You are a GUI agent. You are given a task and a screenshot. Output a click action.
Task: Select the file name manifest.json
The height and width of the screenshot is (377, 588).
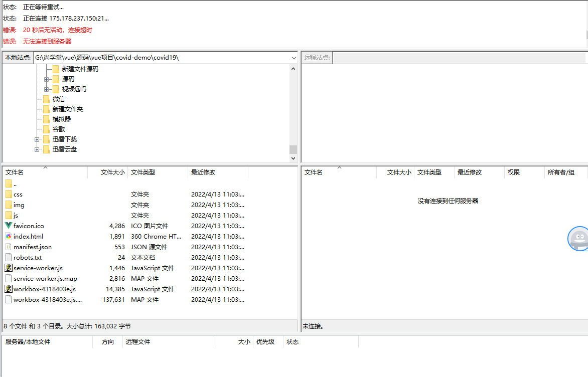[33, 247]
